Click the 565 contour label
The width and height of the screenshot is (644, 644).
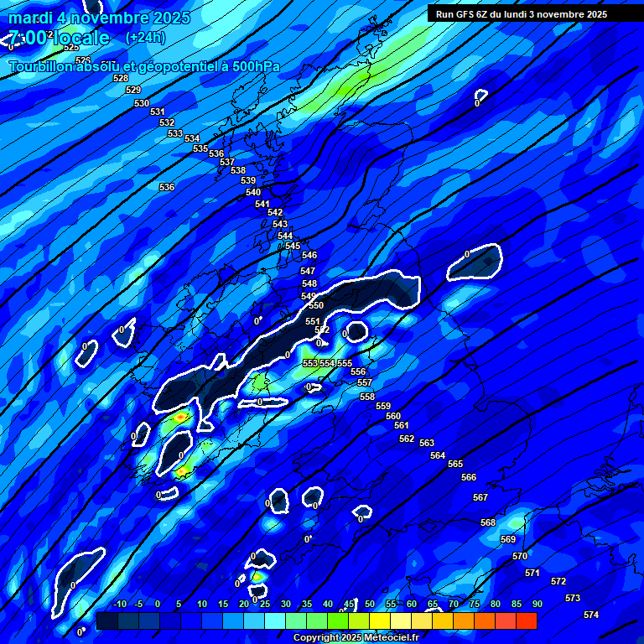click(x=455, y=464)
